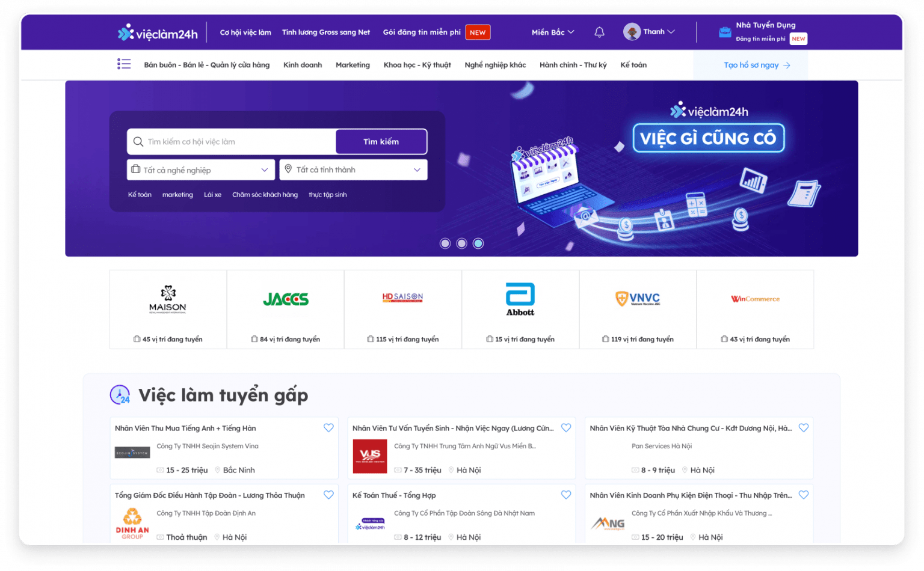This screenshot has height=571, width=924.
Task: Open the Tất cả tỉnh thành dropdown
Action: (x=354, y=170)
